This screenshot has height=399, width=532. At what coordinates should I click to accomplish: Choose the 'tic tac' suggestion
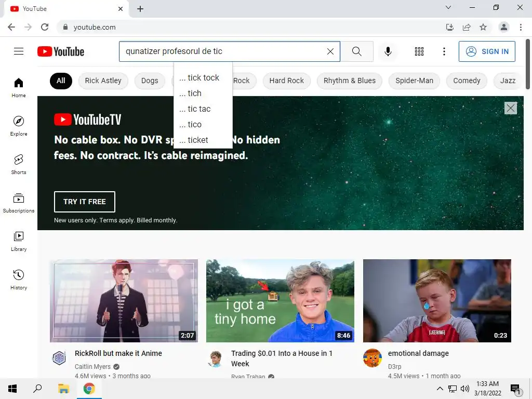point(203,109)
